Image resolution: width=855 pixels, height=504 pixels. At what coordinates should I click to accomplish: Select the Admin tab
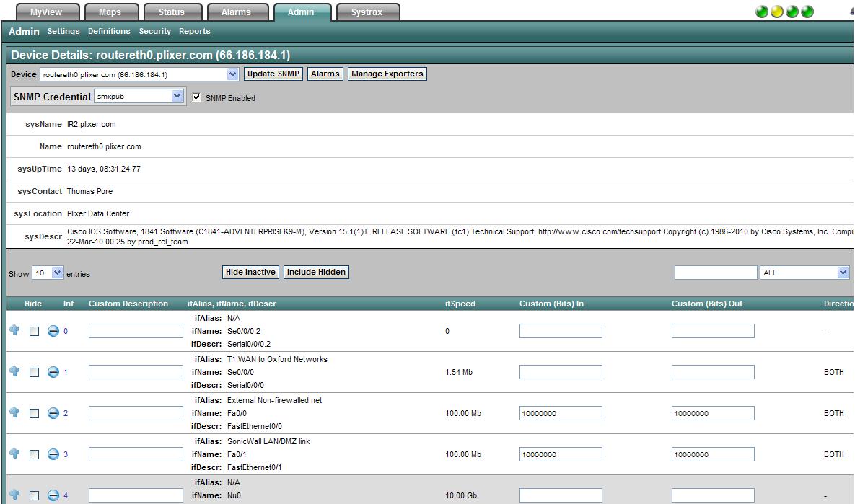[301, 12]
